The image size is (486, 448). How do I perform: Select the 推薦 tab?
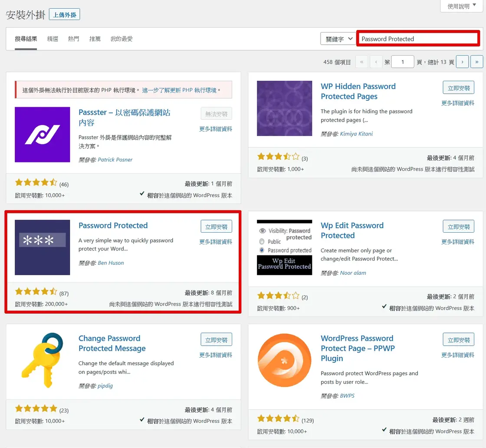click(x=95, y=39)
